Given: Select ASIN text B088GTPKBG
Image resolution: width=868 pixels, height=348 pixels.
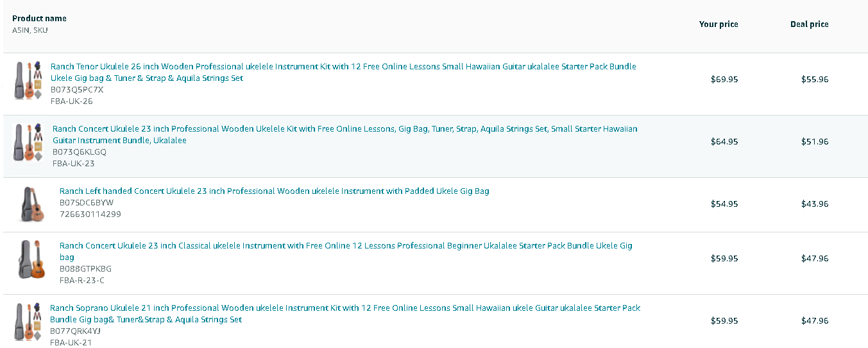Looking at the screenshot, I should (x=85, y=268).
